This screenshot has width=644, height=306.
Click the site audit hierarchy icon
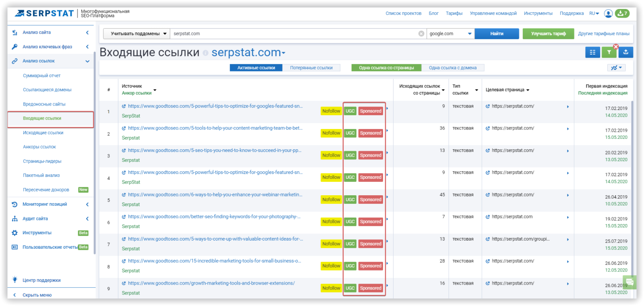tap(15, 218)
